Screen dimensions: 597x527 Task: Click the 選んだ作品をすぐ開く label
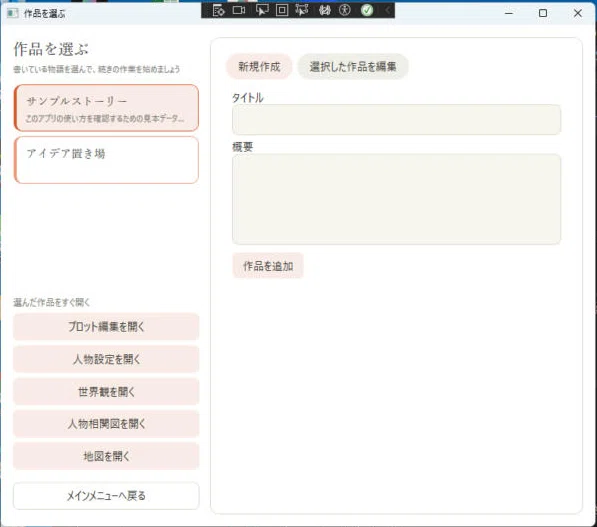[x=51, y=303]
